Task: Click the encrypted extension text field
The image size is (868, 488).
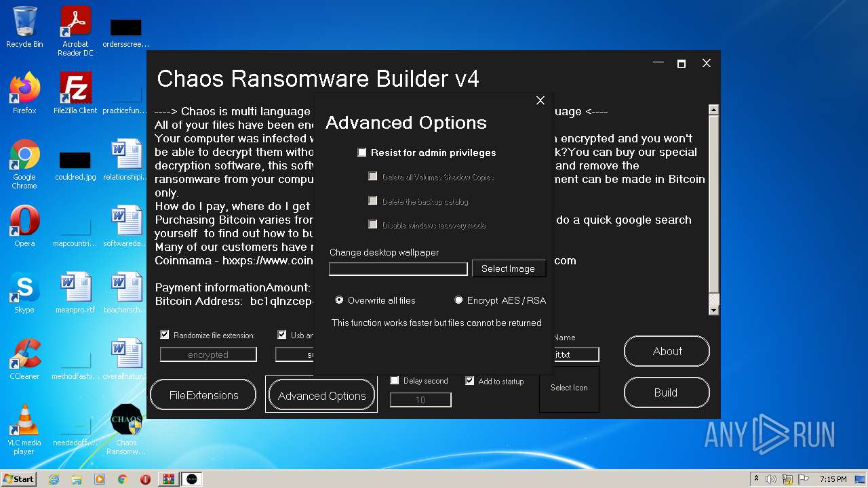Action: click(x=208, y=354)
